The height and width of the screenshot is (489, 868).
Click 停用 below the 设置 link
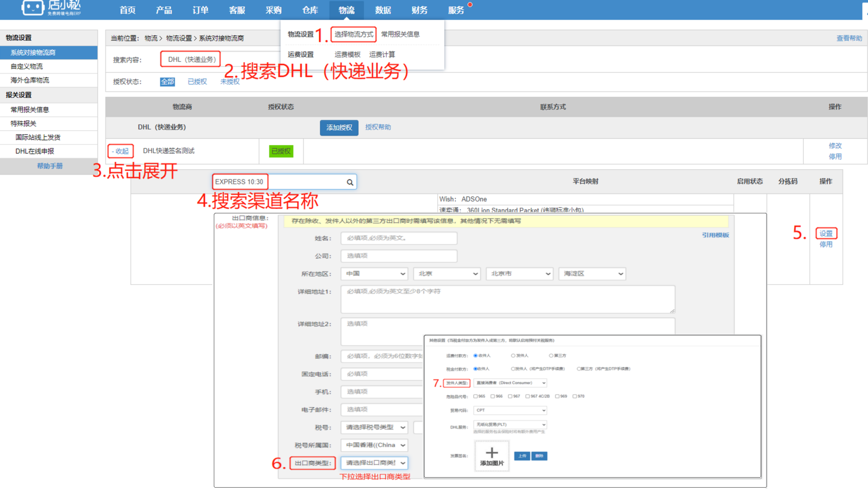[x=826, y=244]
